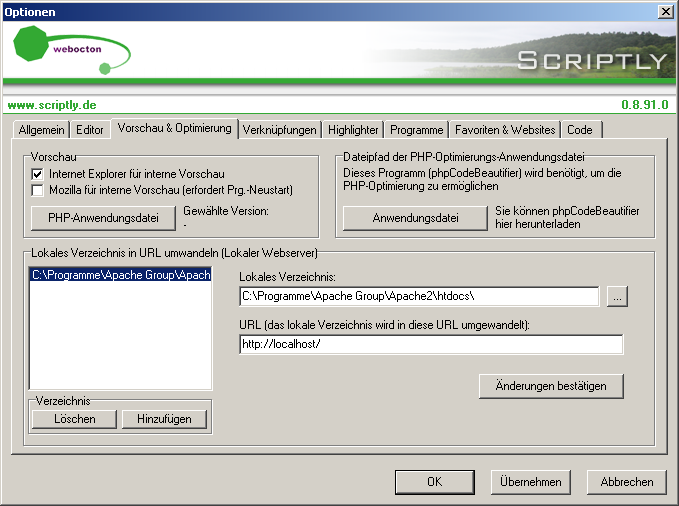Open the Code tab
This screenshot has width=679, height=506.
point(580,130)
